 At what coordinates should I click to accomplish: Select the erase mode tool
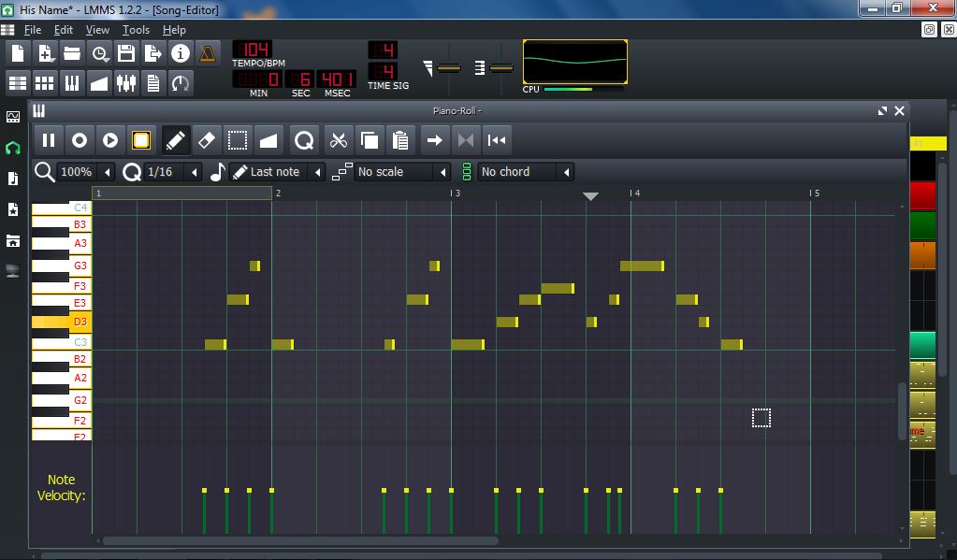[x=207, y=140]
